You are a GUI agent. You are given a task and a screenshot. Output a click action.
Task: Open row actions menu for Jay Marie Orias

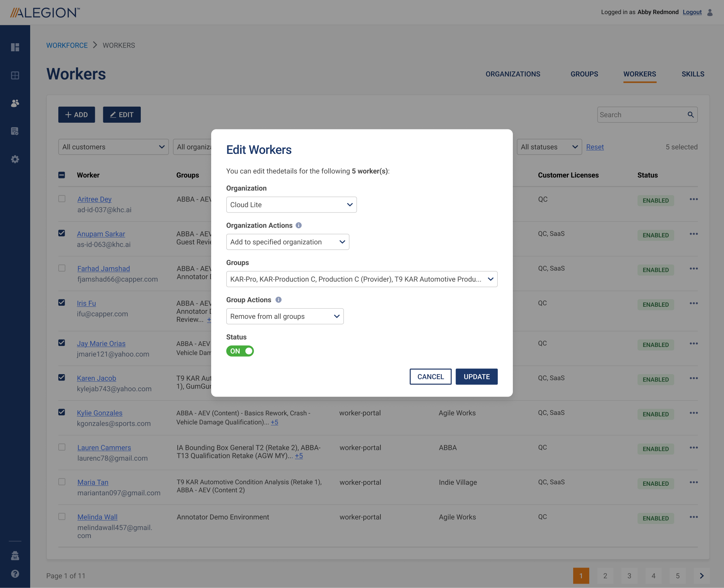[x=693, y=344]
